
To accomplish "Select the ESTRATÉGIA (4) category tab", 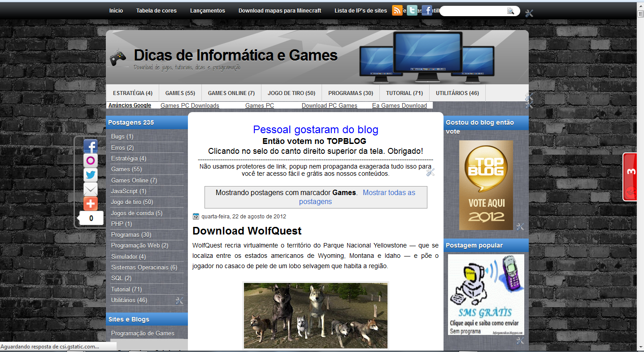I will tap(133, 93).
